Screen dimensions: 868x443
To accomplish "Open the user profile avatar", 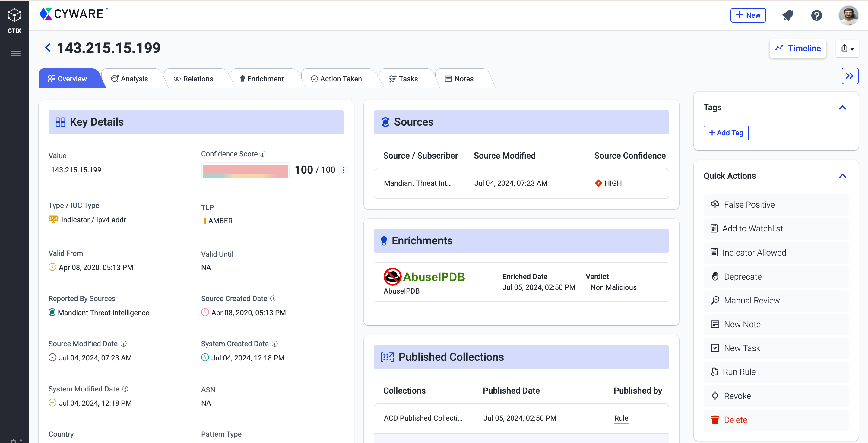I will coord(848,15).
